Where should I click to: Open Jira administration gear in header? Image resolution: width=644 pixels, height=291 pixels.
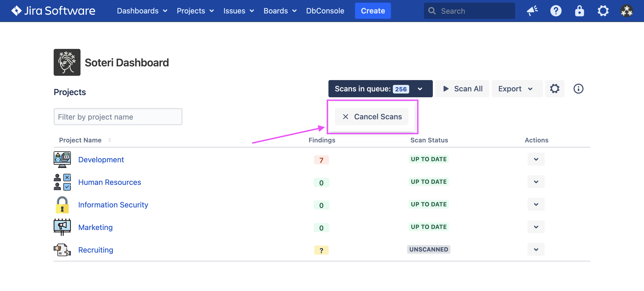603,11
